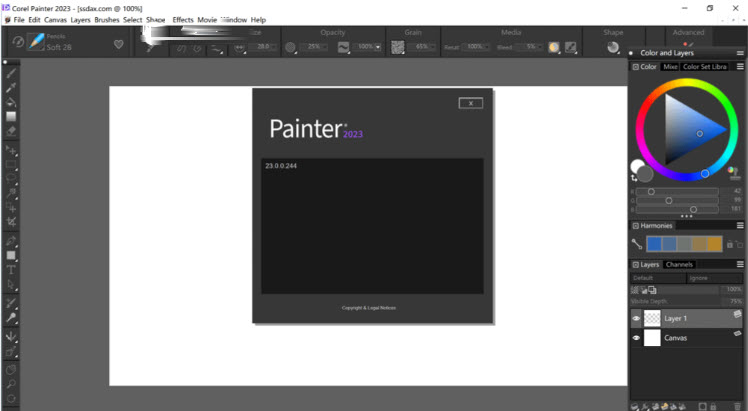Open the Default composite method dropdown
This screenshot has width=748, height=411.
pyautogui.click(x=655, y=277)
